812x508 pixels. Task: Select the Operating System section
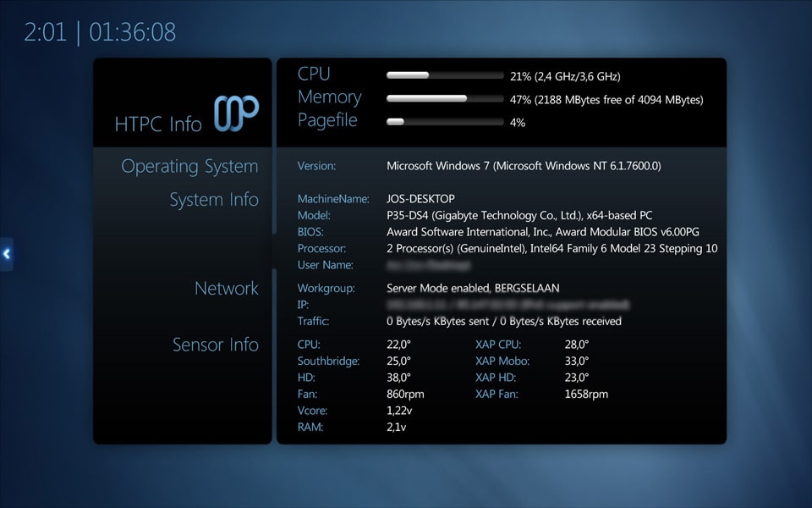tap(189, 166)
